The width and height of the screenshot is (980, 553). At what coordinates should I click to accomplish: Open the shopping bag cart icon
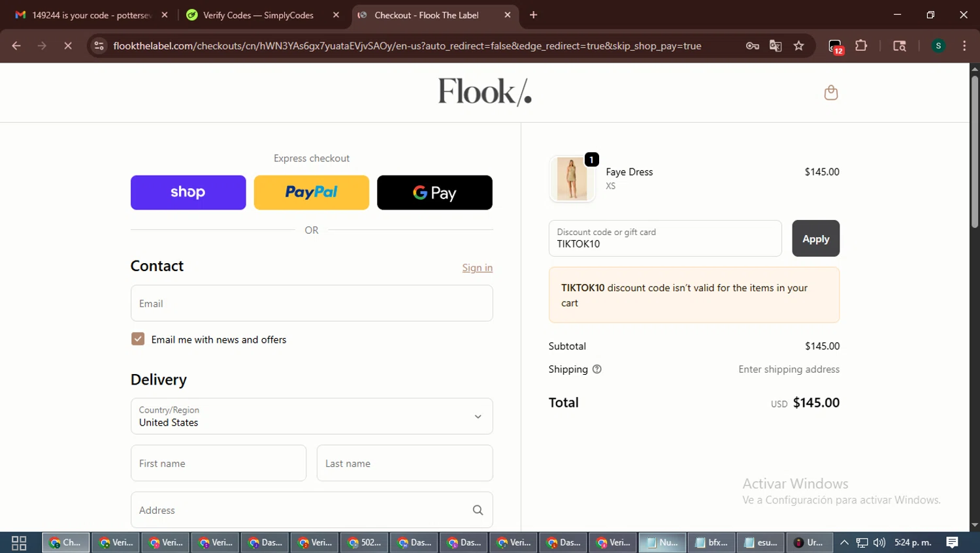(830, 93)
